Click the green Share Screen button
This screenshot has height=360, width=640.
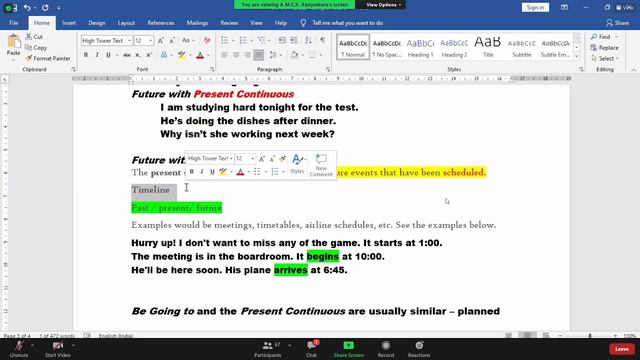[349, 349]
